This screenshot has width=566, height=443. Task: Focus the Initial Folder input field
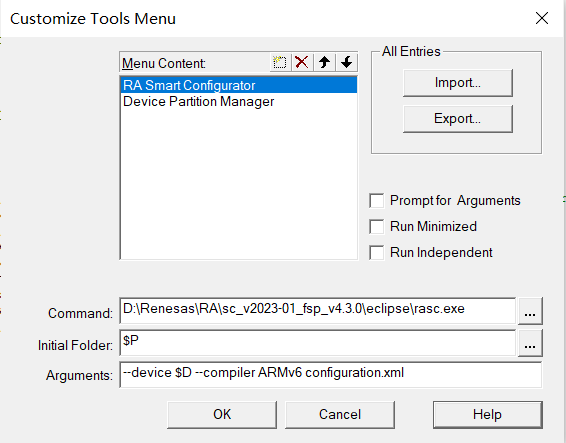coord(317,343)
